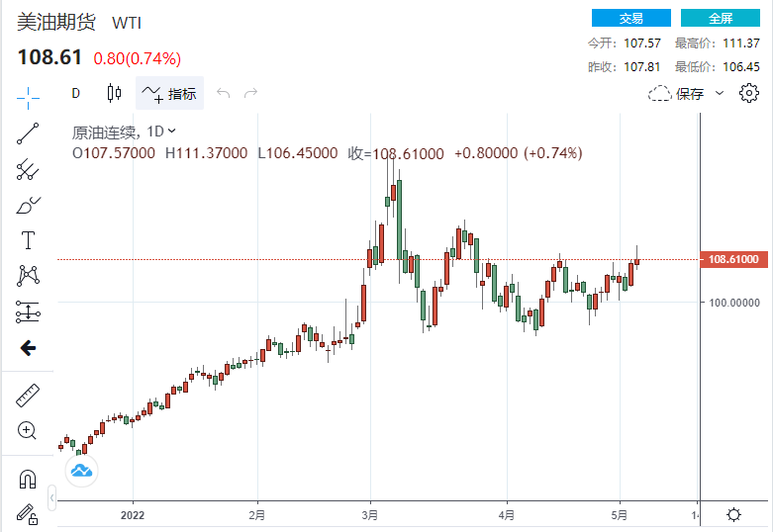This screenshot has height=532, width=773.
Task: Open the 指标 indicators menu
Action: pos(169,94)
